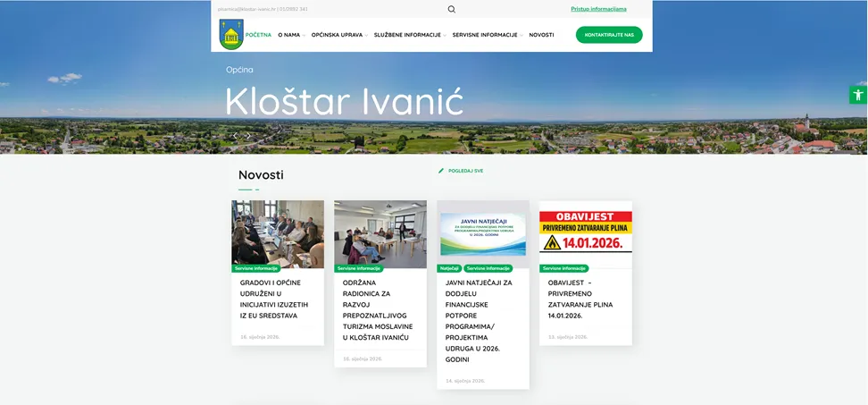Go to the Novosti menu item
This screenshot has width=868, height=405.
(x=541, y=35)
